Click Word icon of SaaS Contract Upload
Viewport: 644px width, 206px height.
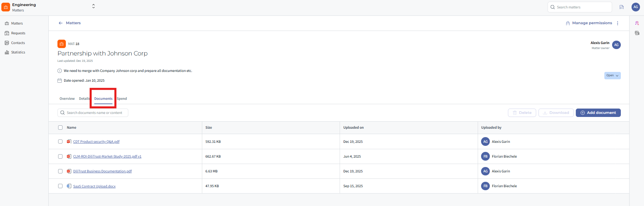69,186
